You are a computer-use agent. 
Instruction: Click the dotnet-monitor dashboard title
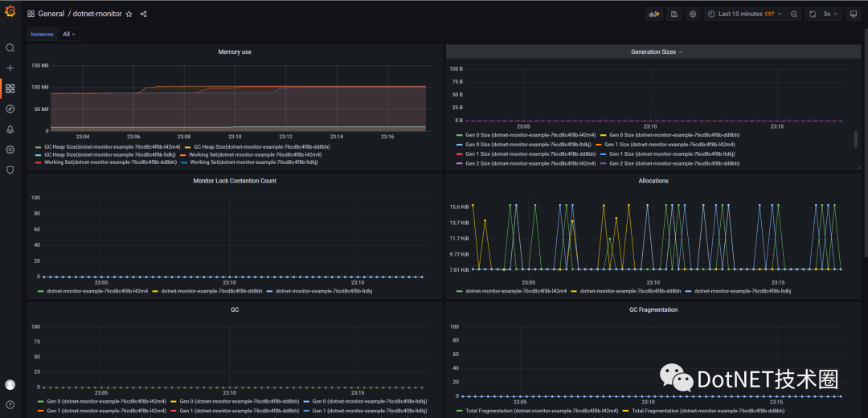pyautogui.click(x=97, y=14)
